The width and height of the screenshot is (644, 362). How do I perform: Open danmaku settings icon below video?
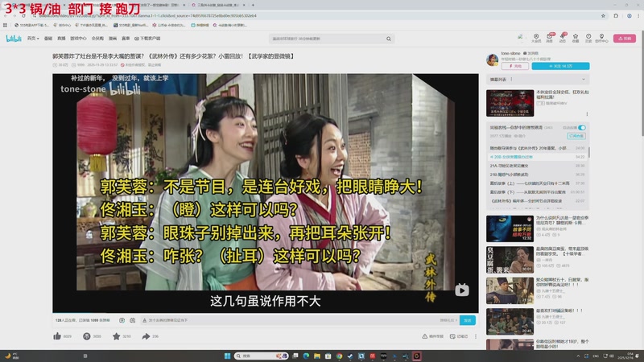[132, 320]
